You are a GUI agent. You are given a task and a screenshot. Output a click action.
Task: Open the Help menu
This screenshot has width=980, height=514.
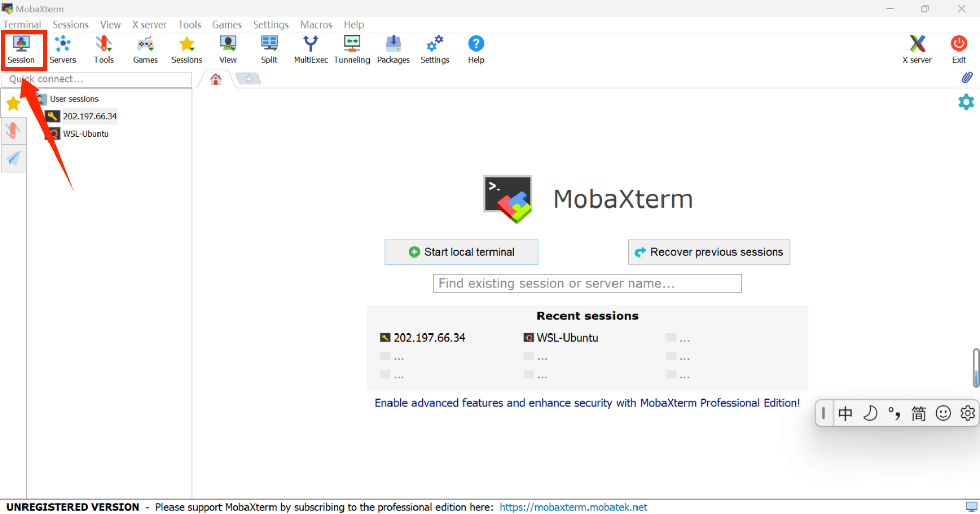pos(354,24)
